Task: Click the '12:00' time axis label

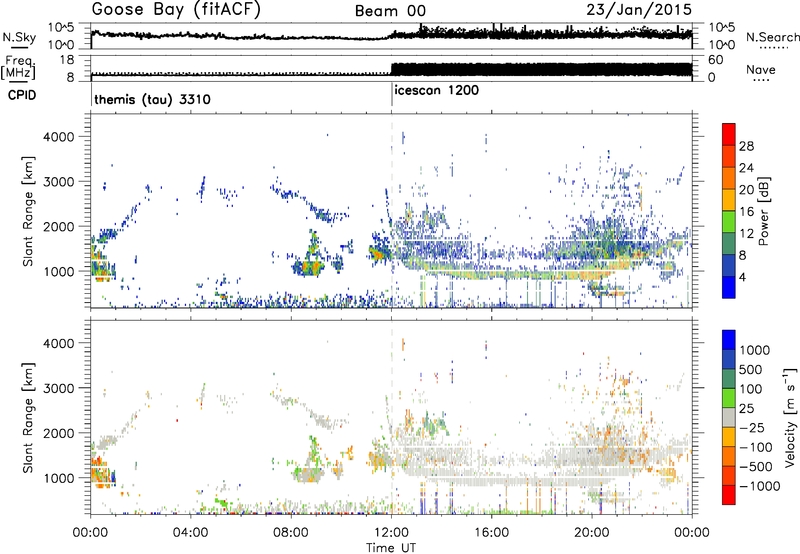Action: 391,533
